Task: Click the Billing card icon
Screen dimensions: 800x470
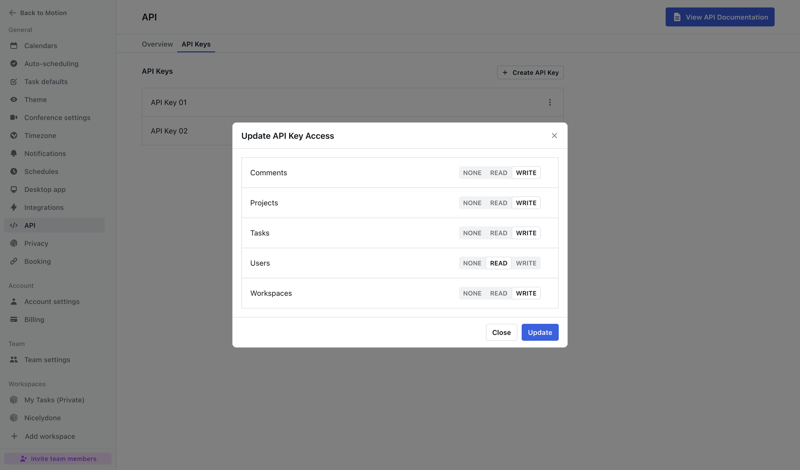Action: [14, 319]
